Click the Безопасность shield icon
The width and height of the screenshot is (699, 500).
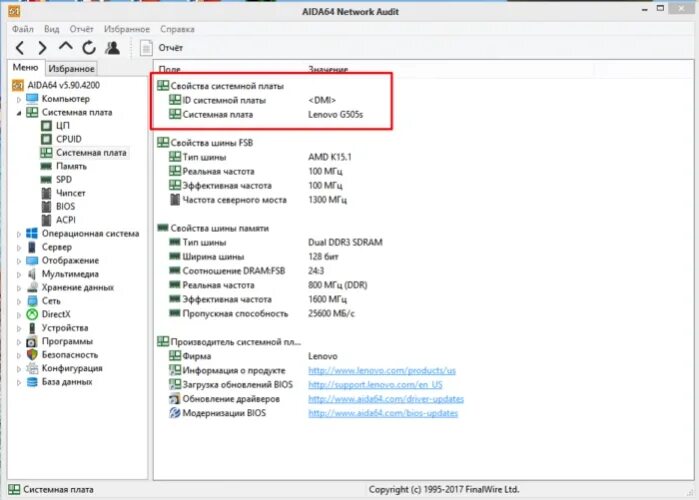point(32,355)
